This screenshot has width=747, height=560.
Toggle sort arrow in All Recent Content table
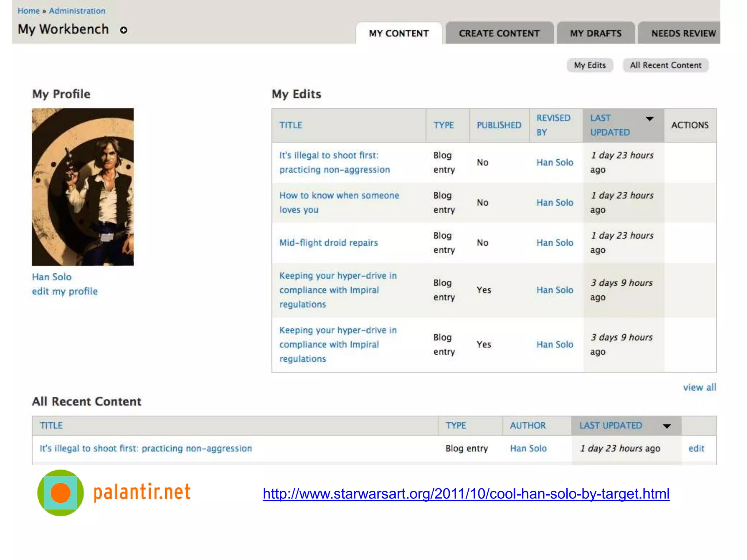point(667,426)
